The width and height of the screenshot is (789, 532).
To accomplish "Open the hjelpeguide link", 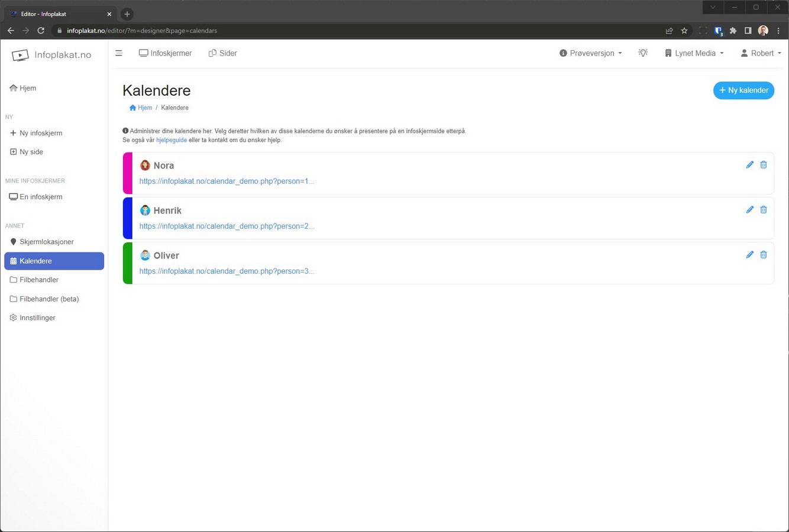I will click(x=172, y=140).
